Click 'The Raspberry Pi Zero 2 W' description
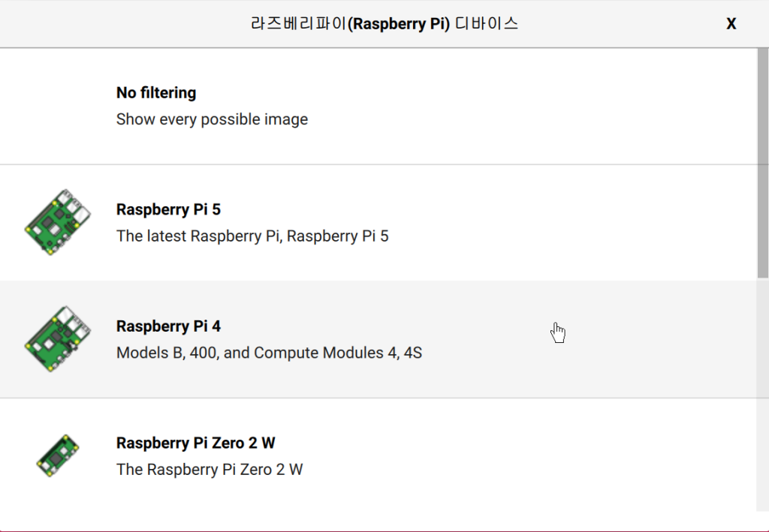769x532 pixels. click(x=210, y=469)
